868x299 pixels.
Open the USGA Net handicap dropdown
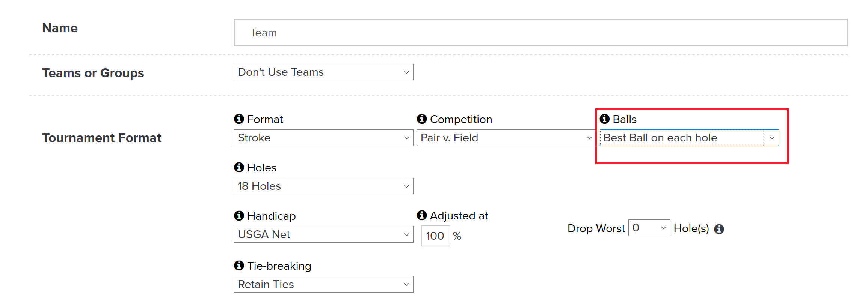coord(323,234)
